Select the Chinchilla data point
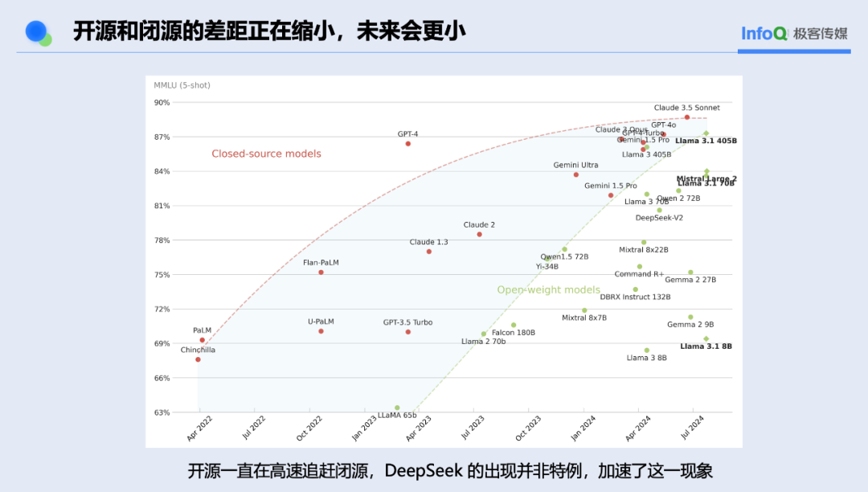868x492 pixels. tap(197, 359)
